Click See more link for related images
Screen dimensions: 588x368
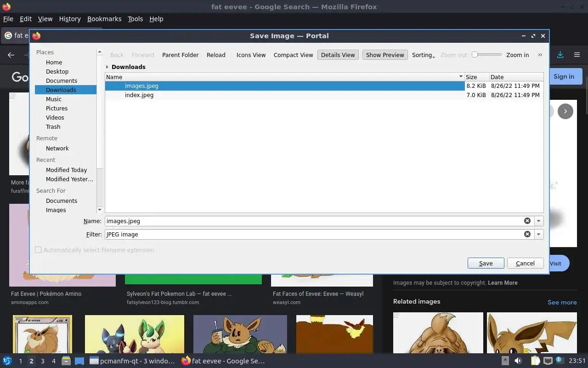(562, 302)
